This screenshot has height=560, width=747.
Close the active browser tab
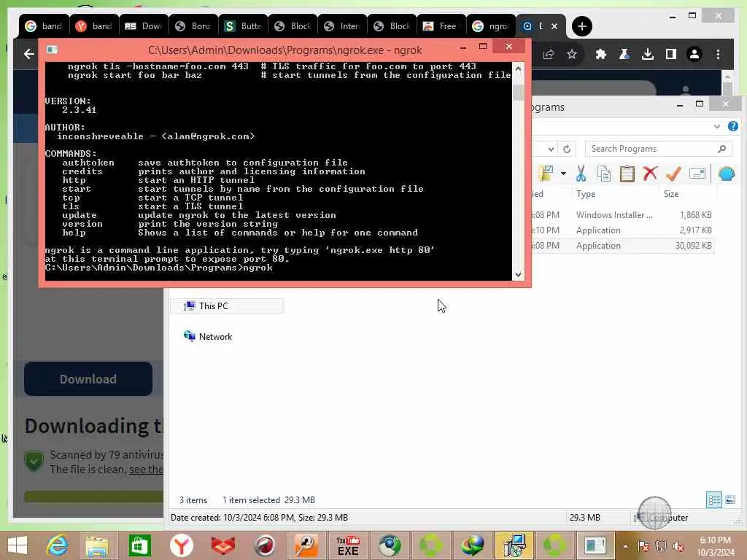pos(554,26)
